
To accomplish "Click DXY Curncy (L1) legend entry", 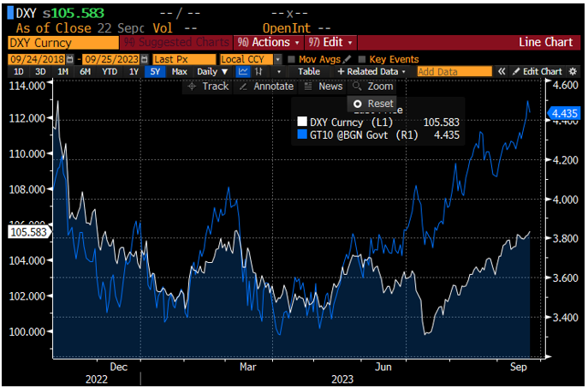I will [x=378, y=122].
